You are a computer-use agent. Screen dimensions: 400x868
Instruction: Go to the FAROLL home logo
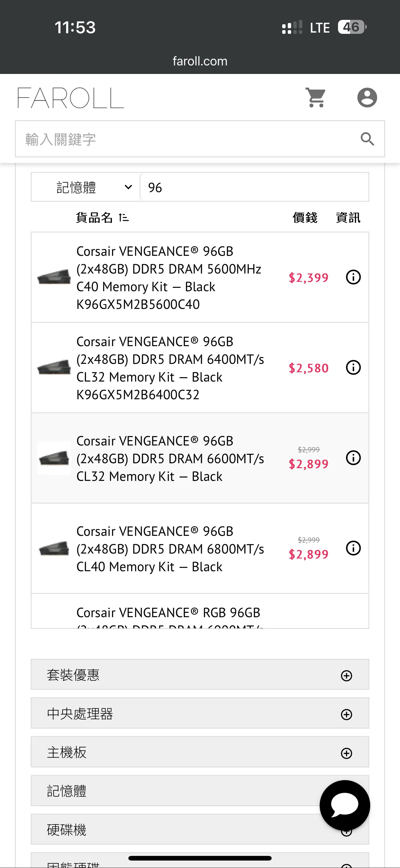click(71, 98)
